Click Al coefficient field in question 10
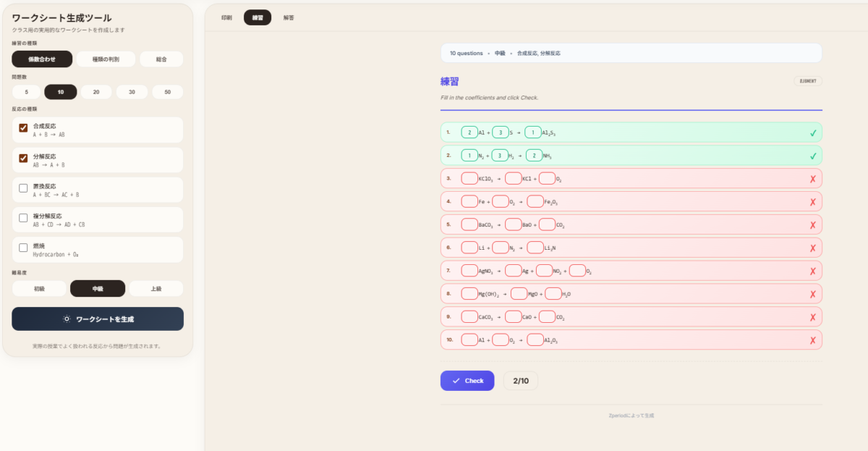This screenshot has height=451, width=868. point(469,341)
